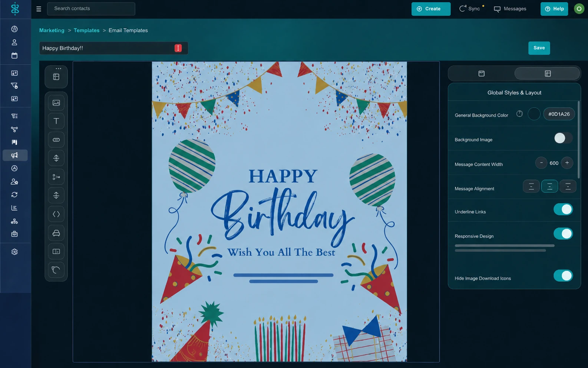588x368 pixels.
Task: Click the three dots above the layout tool
Action: click(x=59, y=69)
